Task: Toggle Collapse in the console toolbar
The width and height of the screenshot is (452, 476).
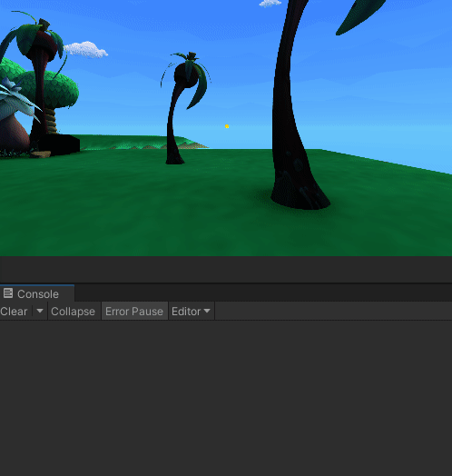Action: pyautogui.click(x=74, y=312)
